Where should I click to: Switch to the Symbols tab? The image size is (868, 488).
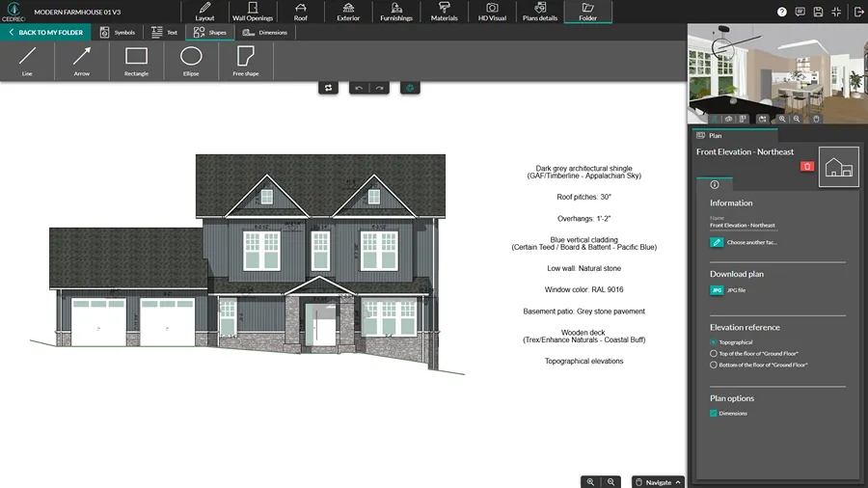pos(118,33)
